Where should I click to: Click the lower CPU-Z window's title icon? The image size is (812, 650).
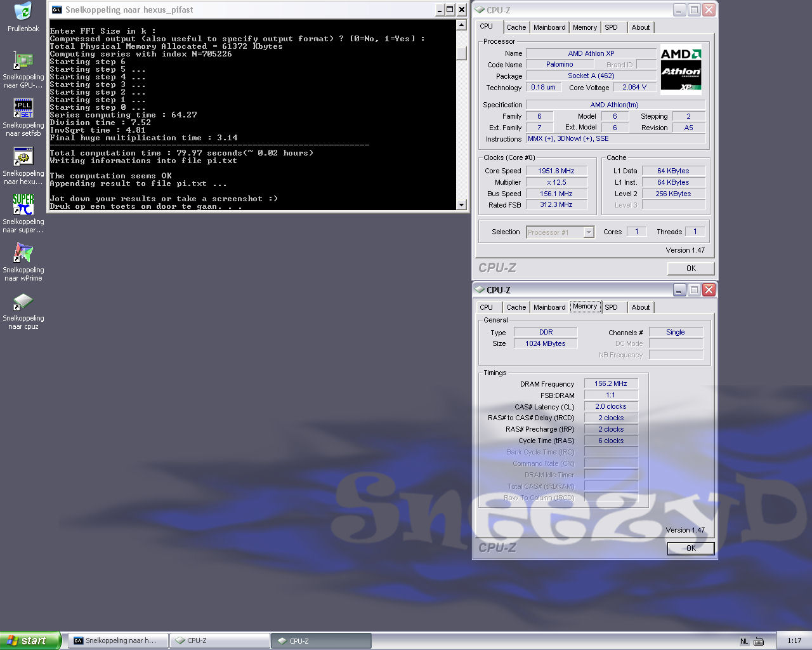point(480,289)
